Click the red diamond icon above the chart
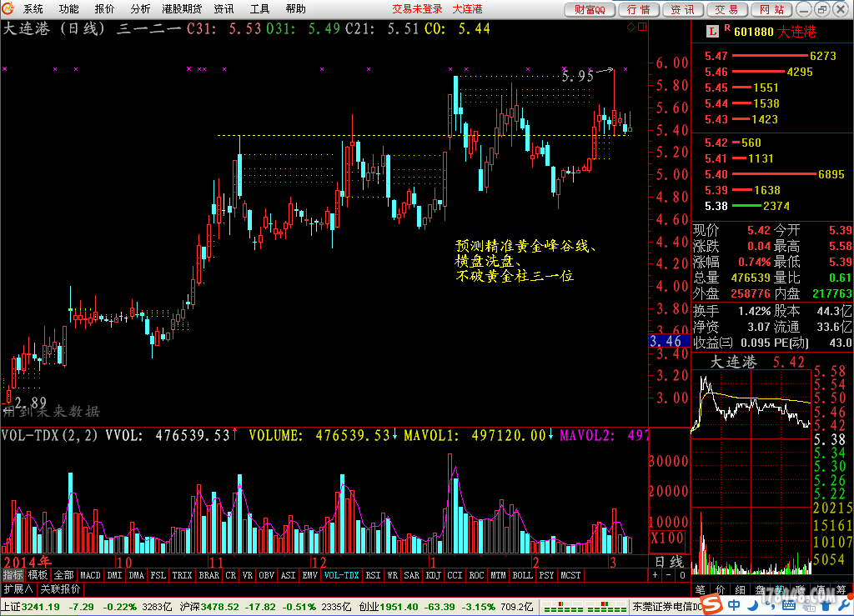854x616 pixels. click(630, 27)
